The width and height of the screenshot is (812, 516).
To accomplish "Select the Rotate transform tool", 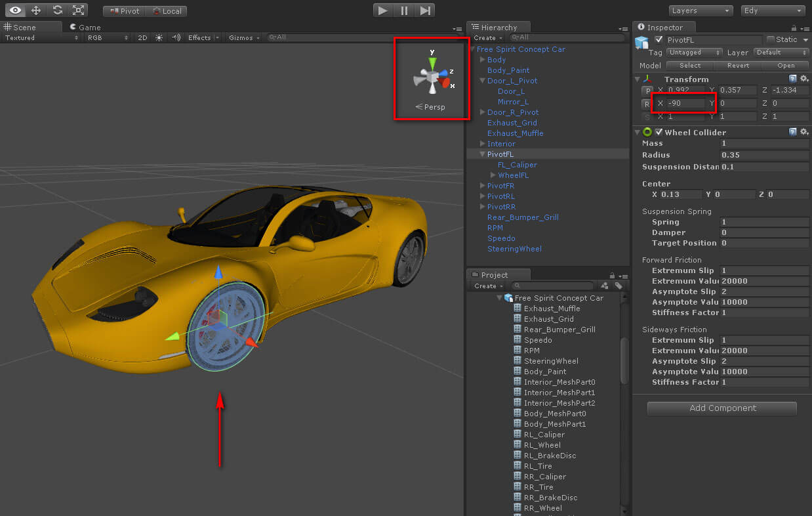I will click(x=58, y=11).
